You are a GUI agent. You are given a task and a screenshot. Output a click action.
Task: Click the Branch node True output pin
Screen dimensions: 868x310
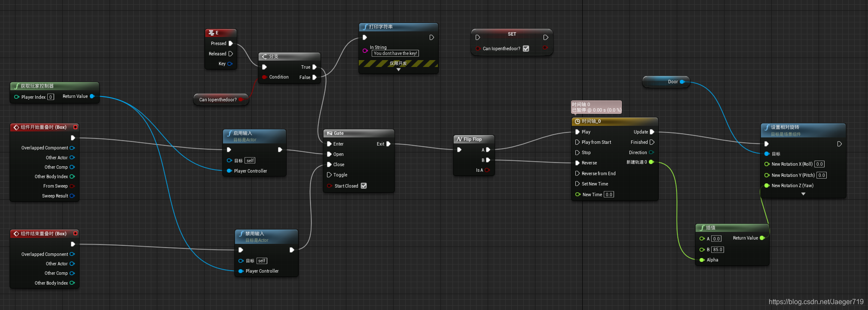point(315,67)
